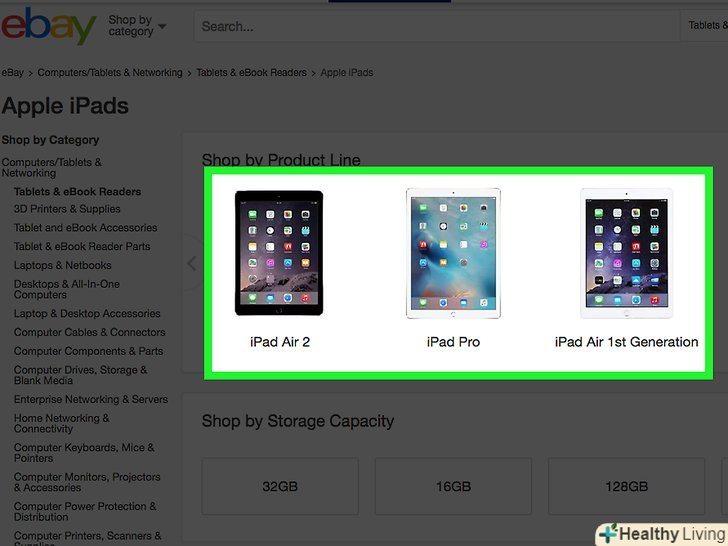Viewport: 728px width, 546px height.
Task: Open Computer Cables & Connectors category
Action: 90,332
